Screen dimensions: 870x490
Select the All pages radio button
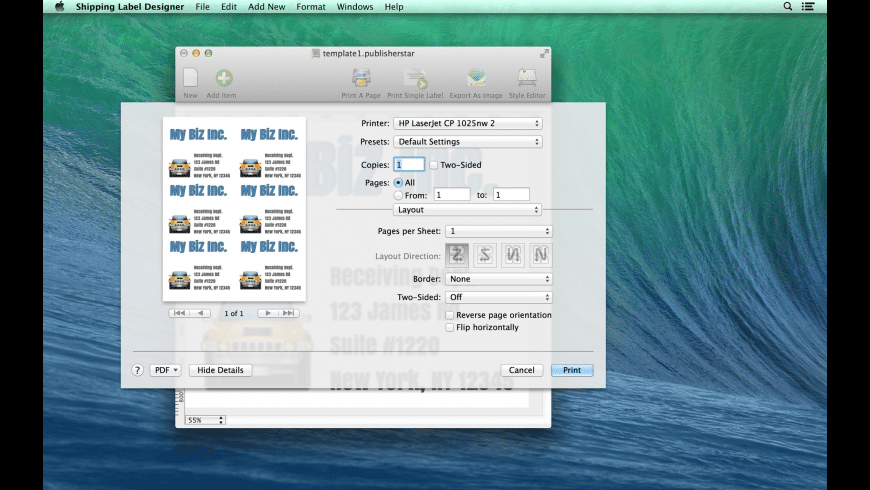tap(398, 183)
